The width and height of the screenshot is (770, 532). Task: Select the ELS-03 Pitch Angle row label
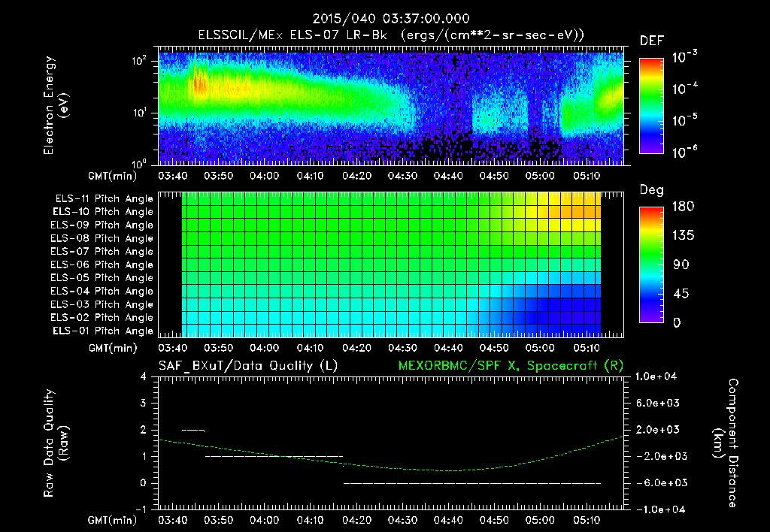pos(102,304)
